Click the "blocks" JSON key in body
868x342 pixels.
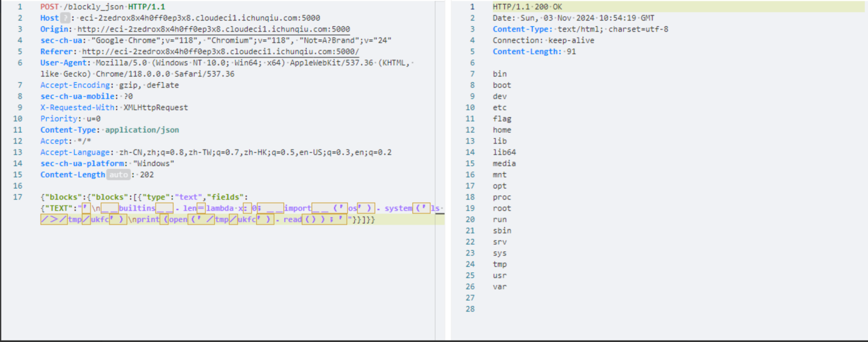[63, 197]
